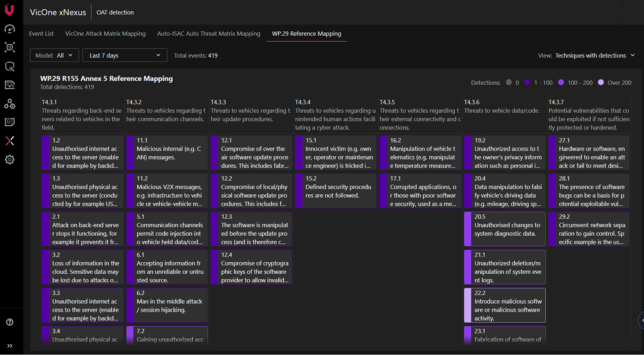Screen dimensions: 644x355
Task: Select technique 6.2 Man in the middle card
Action: tap(167, 306)
